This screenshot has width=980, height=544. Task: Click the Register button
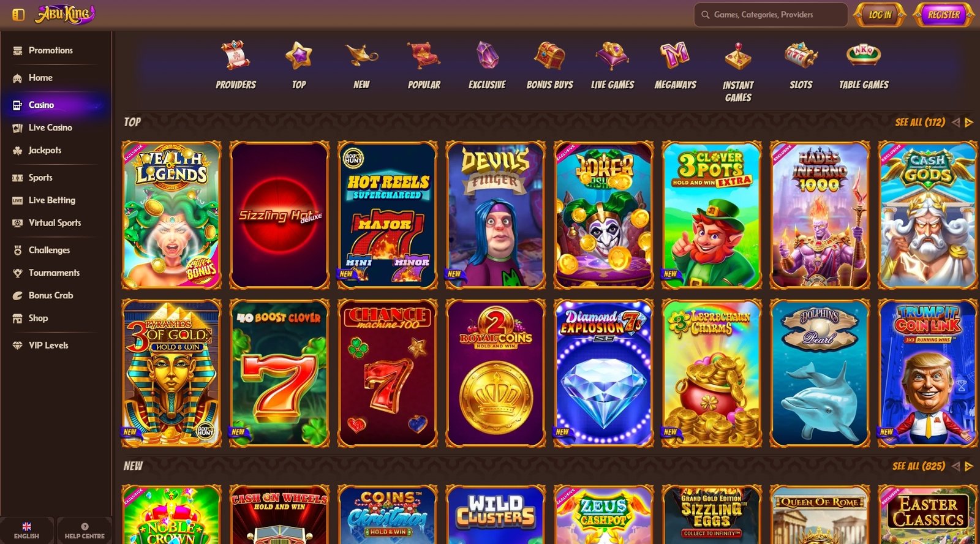pos(944,15)
